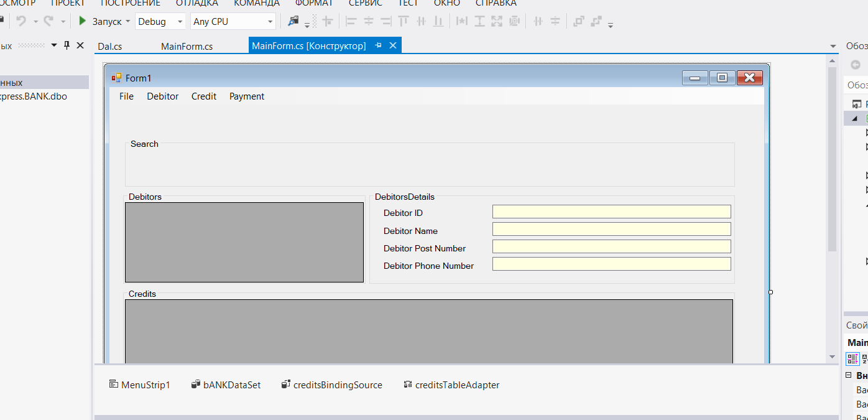Click Alphabetical sort icon in Properties
The height and width of the screenshot is (420, 868).
click(865, 358)
